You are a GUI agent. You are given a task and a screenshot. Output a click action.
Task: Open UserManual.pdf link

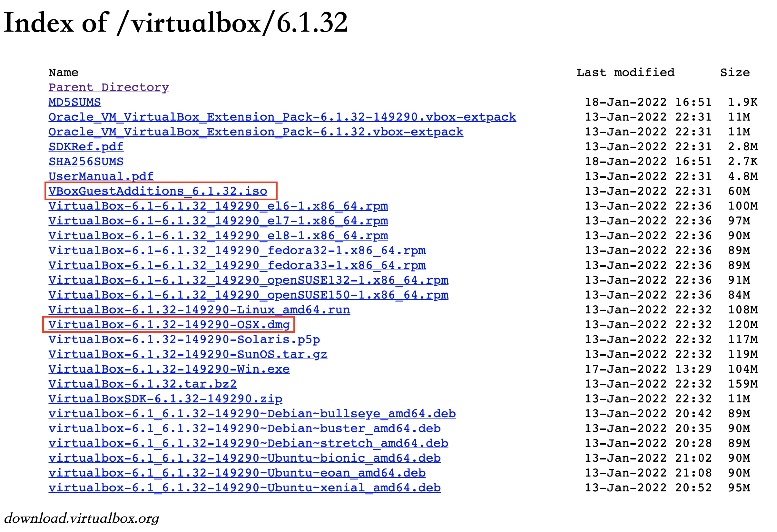click(x=101, y=176)
